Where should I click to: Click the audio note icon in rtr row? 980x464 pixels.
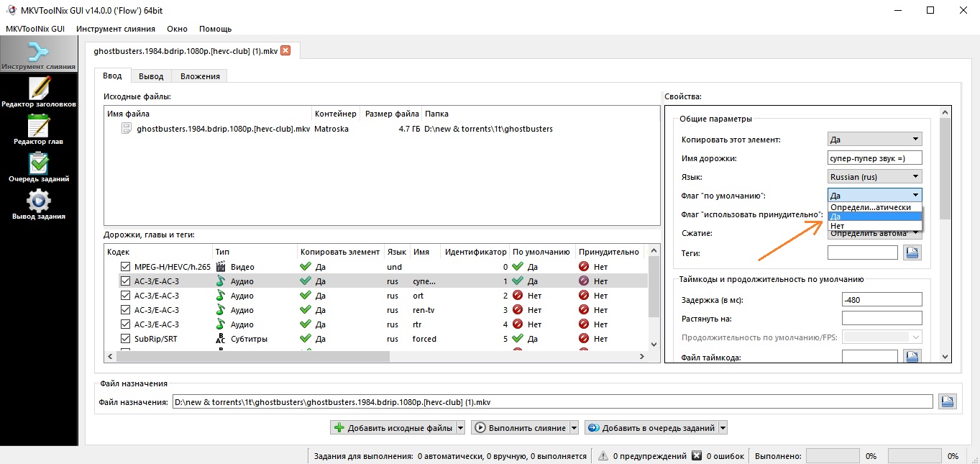221,324
